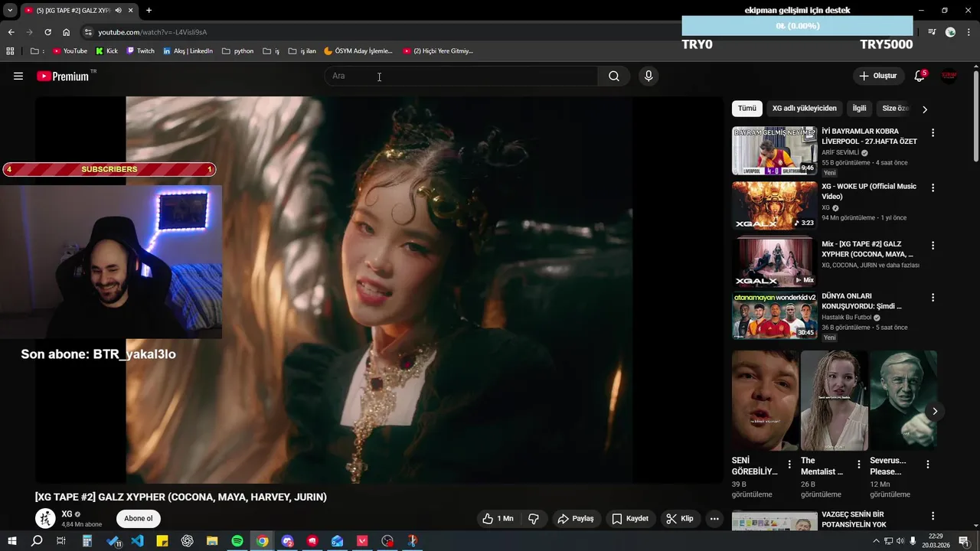Open a new browser tab
Viewport: 980px width, 551px height.
(149, 11)
